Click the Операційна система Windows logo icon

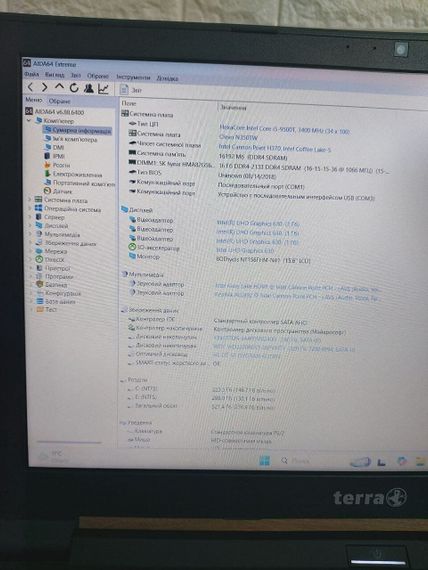coord(39,208)
